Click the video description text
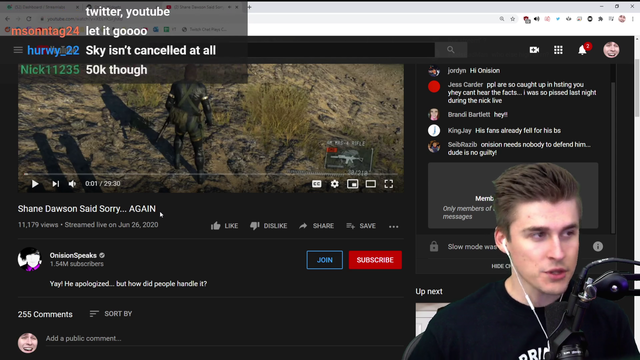Image resolution: width=640 pixels, height=360 pixels. click(128, 284)
